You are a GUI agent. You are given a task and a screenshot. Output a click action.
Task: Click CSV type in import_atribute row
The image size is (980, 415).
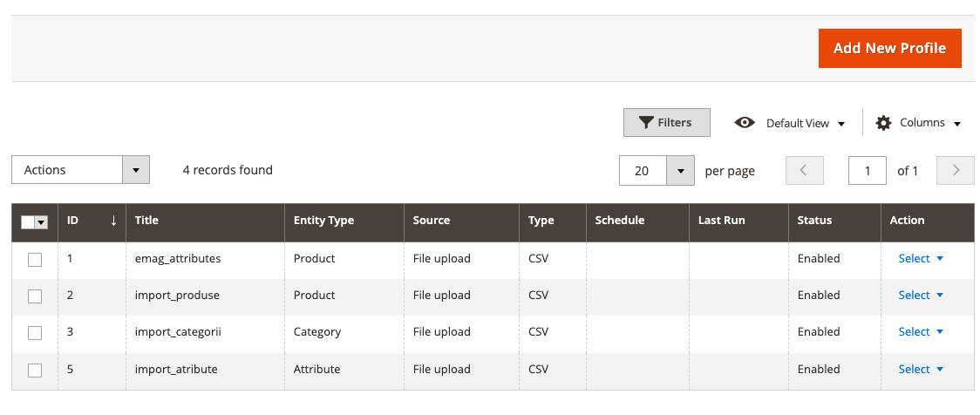point(538,370)
